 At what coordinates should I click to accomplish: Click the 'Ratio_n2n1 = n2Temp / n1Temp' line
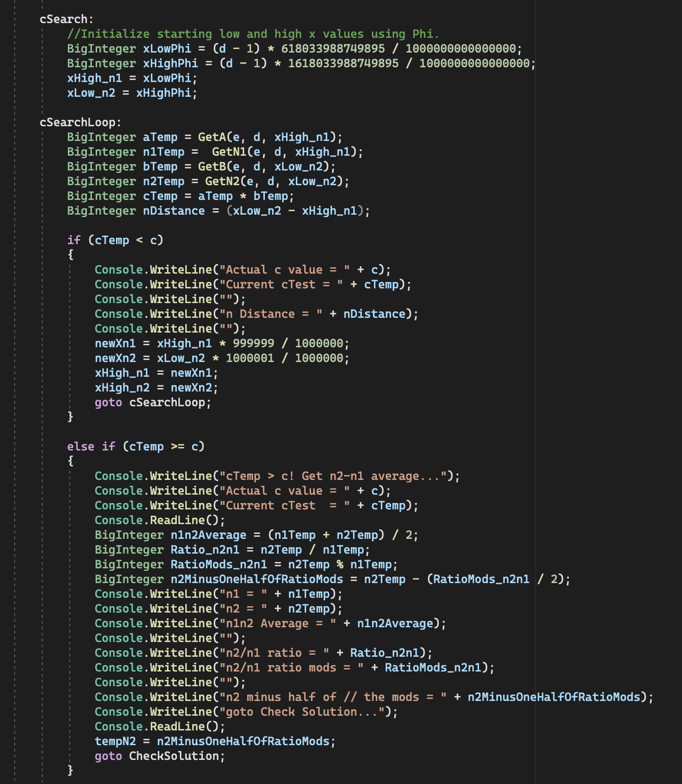232,550
